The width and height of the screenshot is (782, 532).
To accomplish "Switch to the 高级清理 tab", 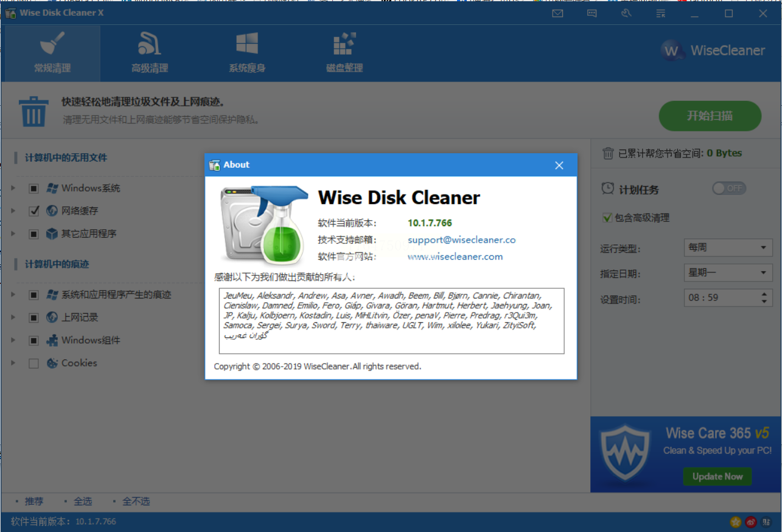I will 150,53.
